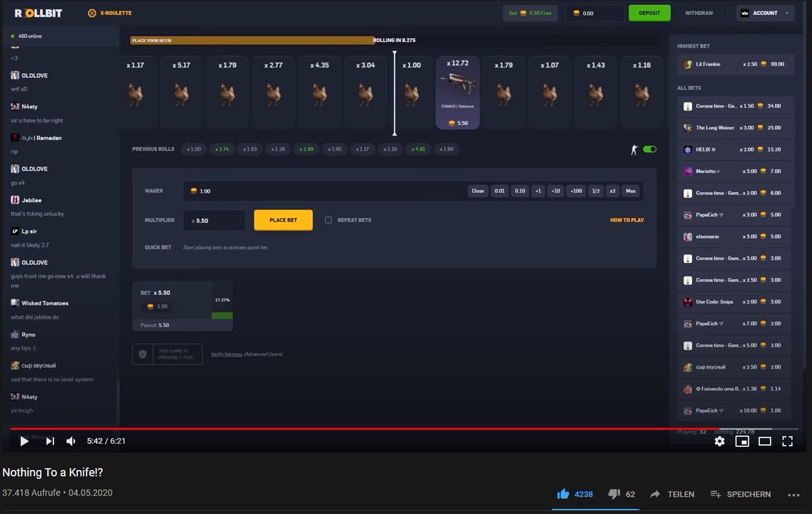Image resolution: width=812 pixels, height=514 pixels.
Task: Click the chicken card with x 4.35
Action: (x=319, y=92)
